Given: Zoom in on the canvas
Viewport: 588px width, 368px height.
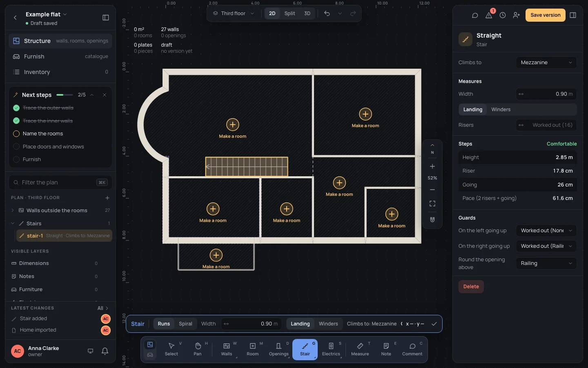Looking at the screenshot, I should coord(432,166).
